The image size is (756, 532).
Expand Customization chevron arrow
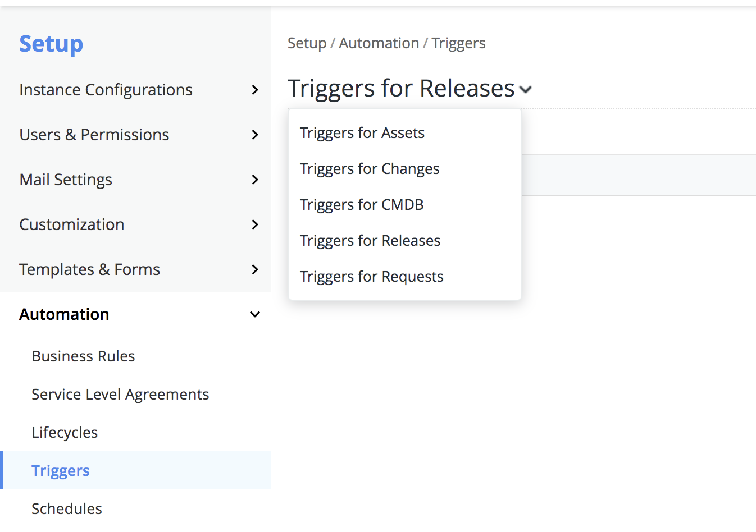255,224
